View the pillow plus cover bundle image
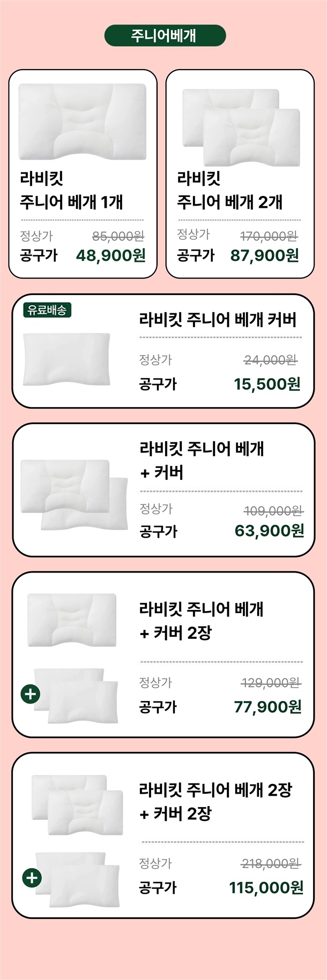The image size is (327, 980). pyautogui.click(x=74, y=494)
